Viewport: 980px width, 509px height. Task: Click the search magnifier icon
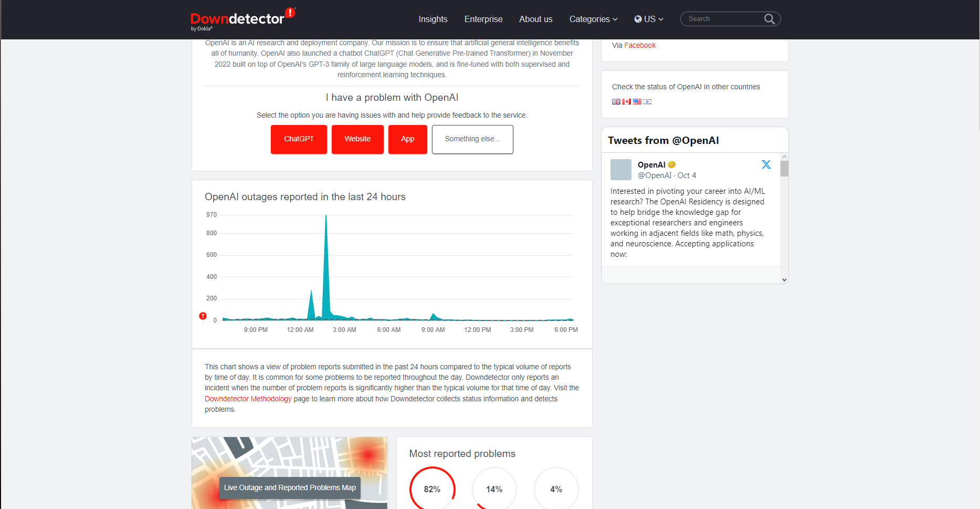(x=770, y=19)
